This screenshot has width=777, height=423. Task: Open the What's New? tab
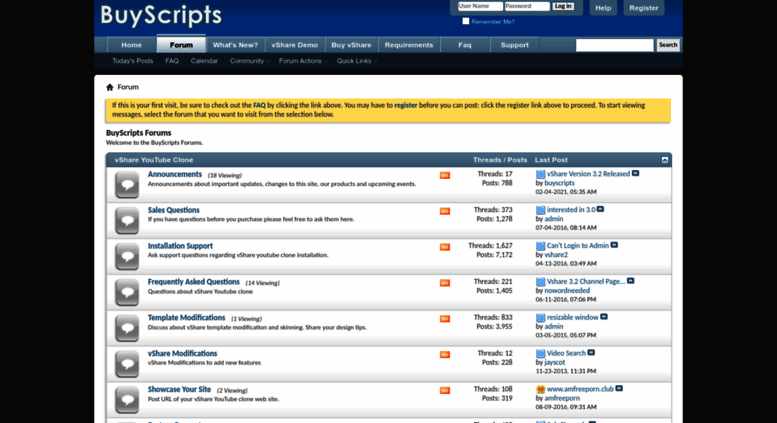tap(235, 45)
